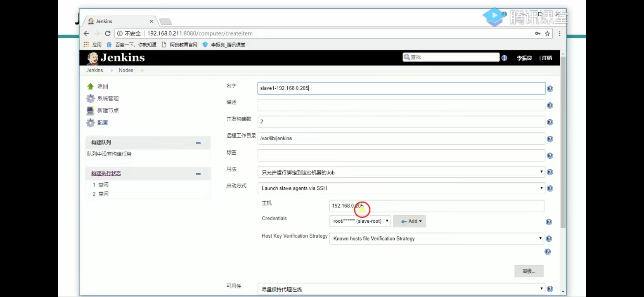Open help for the 可用性 setting
Viewport: 644px width, 297px height.
click(x=550, y=289)
